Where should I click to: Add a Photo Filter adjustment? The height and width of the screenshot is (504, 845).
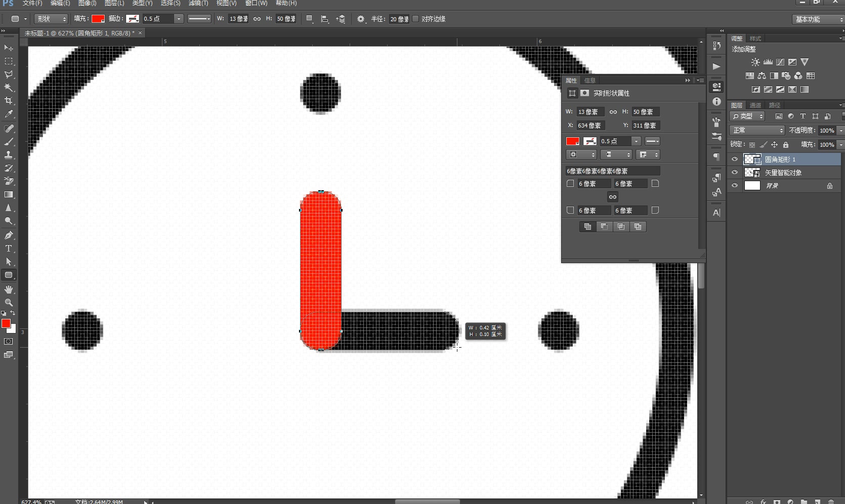[x=786, y=76]
